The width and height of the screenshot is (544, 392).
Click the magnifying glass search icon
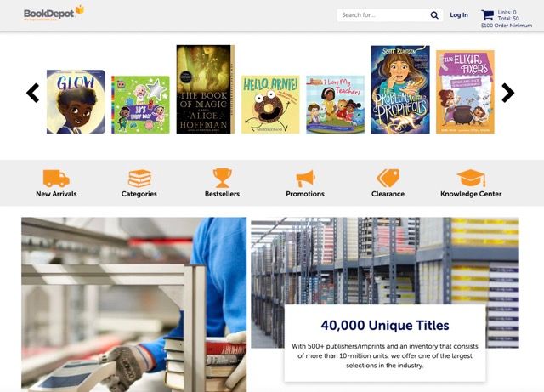pyautogui.click(x=434, y=15)
